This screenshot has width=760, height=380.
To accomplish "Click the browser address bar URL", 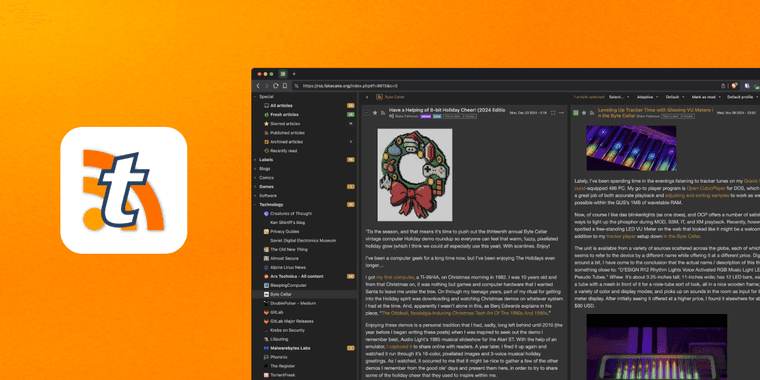I will click(350, 86).
